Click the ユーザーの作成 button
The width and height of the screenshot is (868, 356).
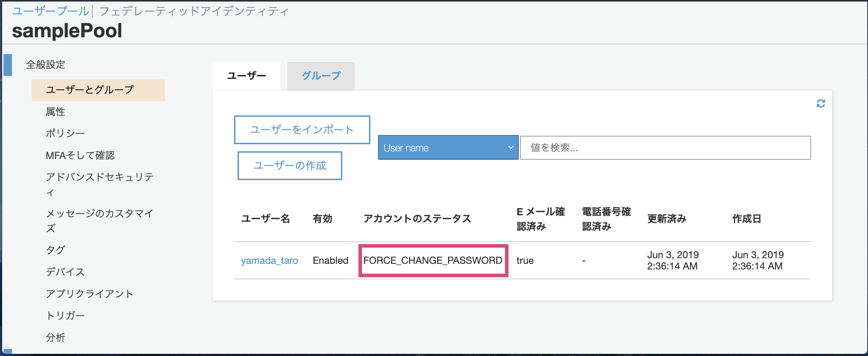290,165
